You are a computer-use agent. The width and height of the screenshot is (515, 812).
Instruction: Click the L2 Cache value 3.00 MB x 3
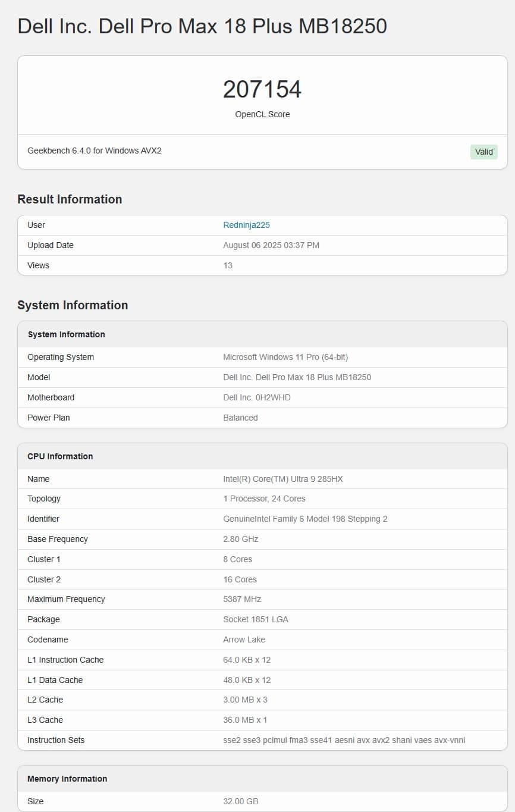point(245,700)
